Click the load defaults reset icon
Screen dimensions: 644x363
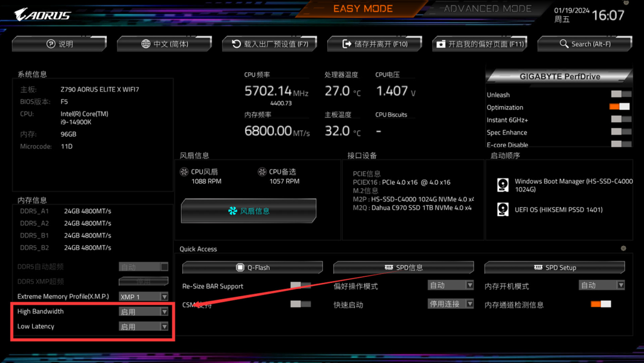[x=236, y=44]
